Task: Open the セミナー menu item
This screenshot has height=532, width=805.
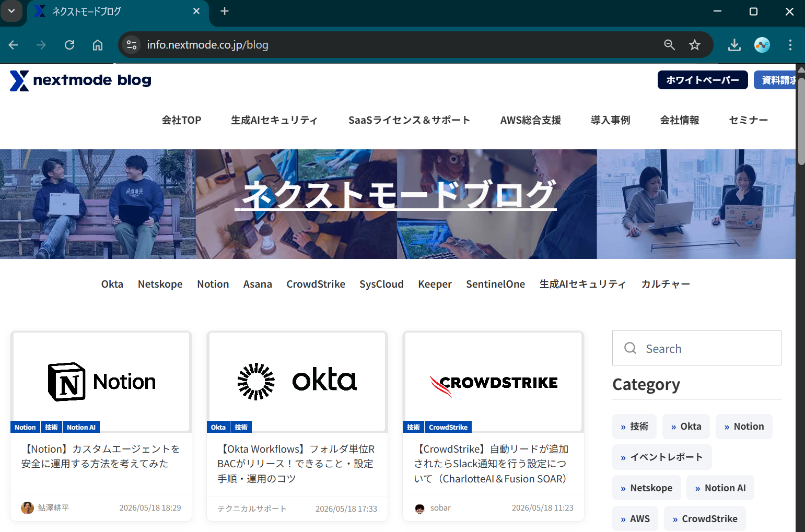Action: tap(749, 120)
